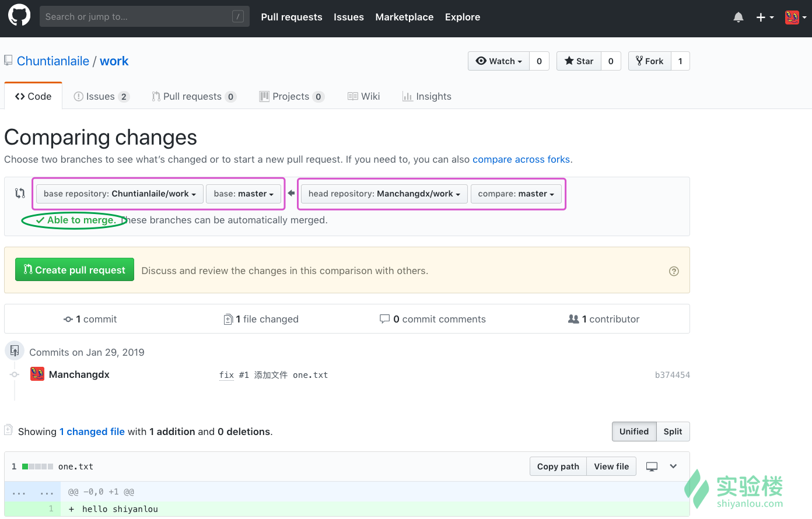This screenshot has width=812, height=519.
Task: Select Split diff view
Action: tap(673, 432)
